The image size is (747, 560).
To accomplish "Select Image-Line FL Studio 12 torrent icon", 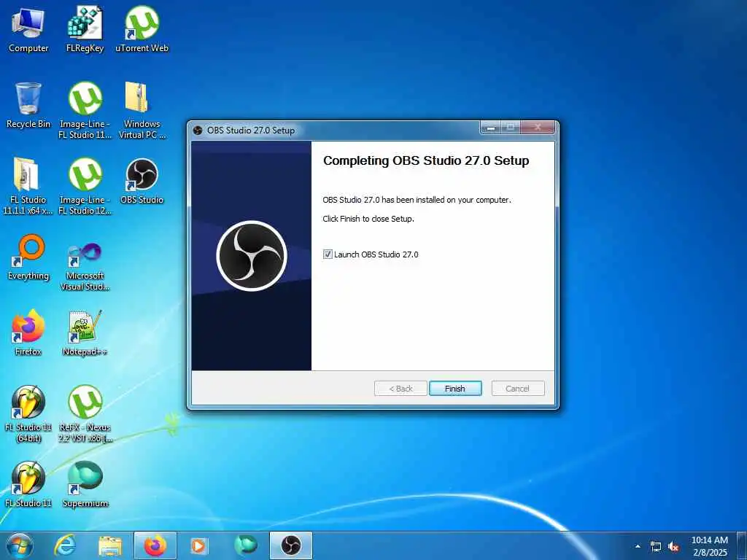I will (85, 186).
